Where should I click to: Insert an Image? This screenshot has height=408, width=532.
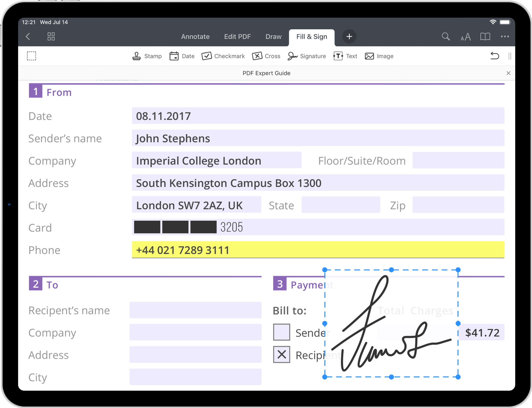pyautogui.click(x=379, y=56)
